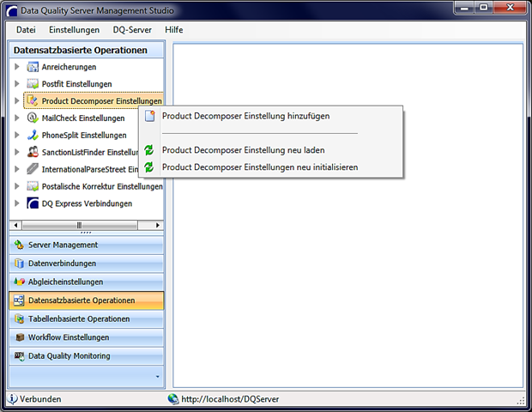Viewport: 532px width, 412px height.
Task: Select the MailCheck Einstellungen tree label
Action: 83,118
